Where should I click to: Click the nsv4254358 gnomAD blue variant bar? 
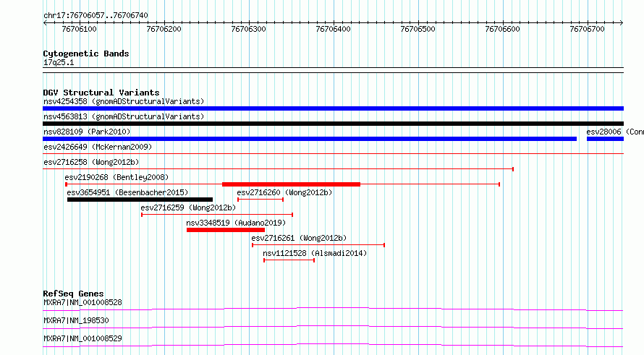[333, 108]
